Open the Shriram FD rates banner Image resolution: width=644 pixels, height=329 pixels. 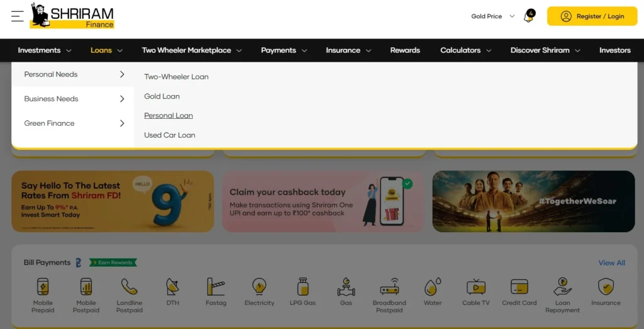click(x=113, y=201)
